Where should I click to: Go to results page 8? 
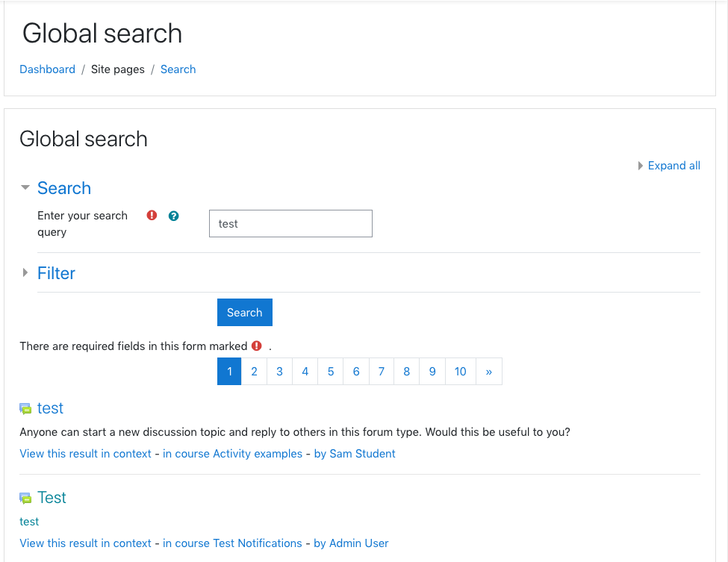[x=407, y=371]
